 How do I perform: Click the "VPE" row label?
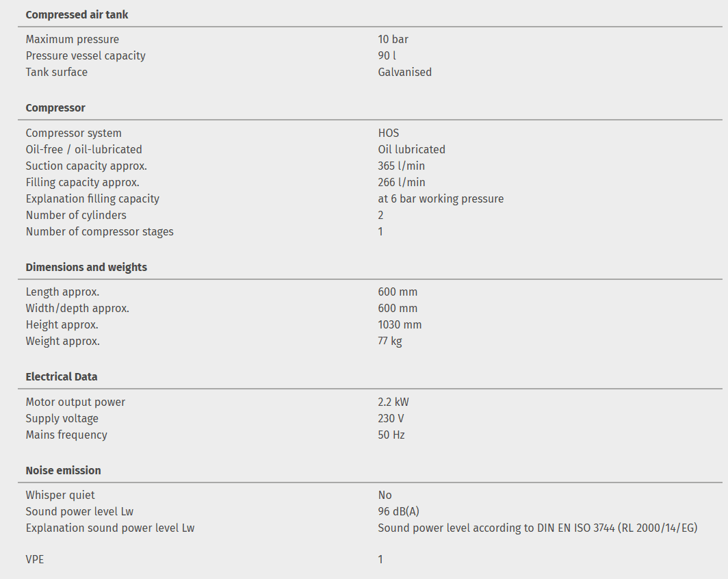[34, 559]
